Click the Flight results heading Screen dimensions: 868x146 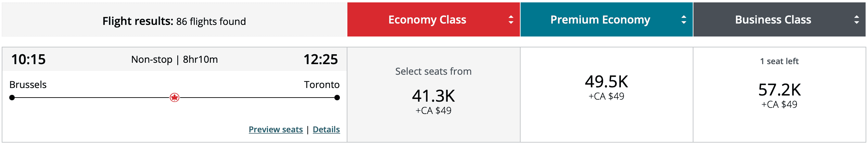174,21
